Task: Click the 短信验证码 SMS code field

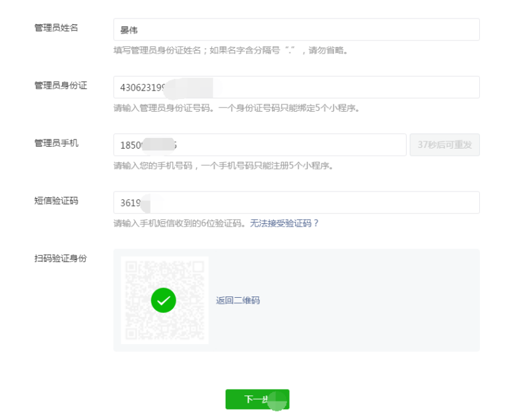Action: coord(296,203)
